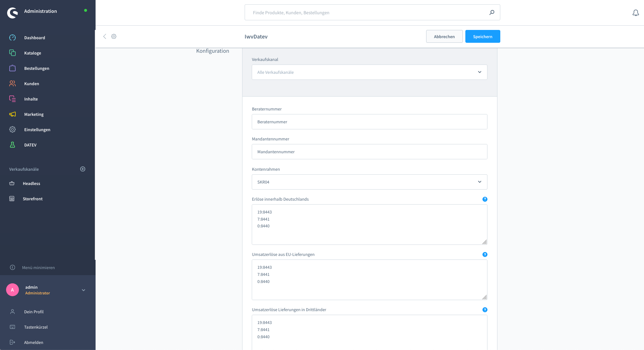Viewport: 644px width, 350px height.
Task: Show help for Umsatzerlöse Lieferungen in Drittländer
Action: click(485, 310)
